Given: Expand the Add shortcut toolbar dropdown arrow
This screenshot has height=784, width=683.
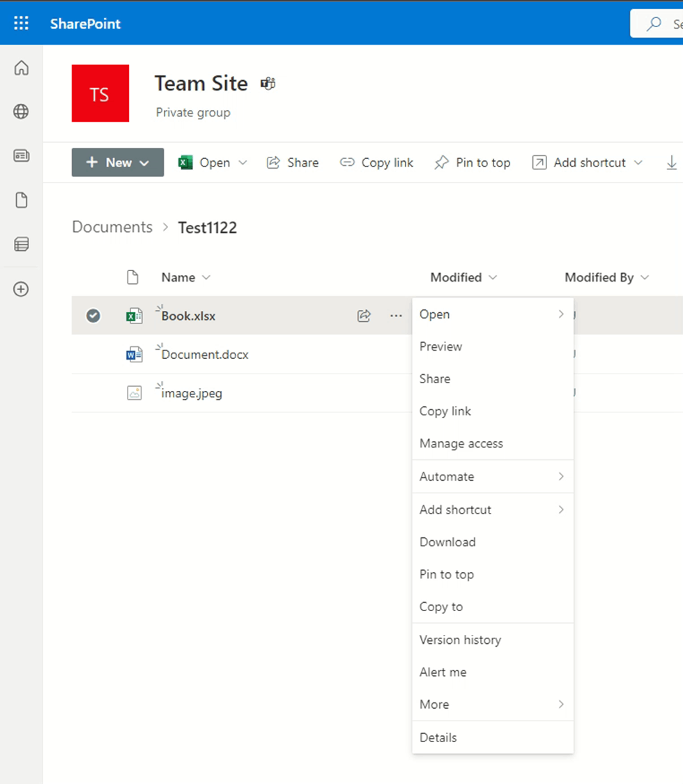Looking at the screenshot, I should [638, 162].
